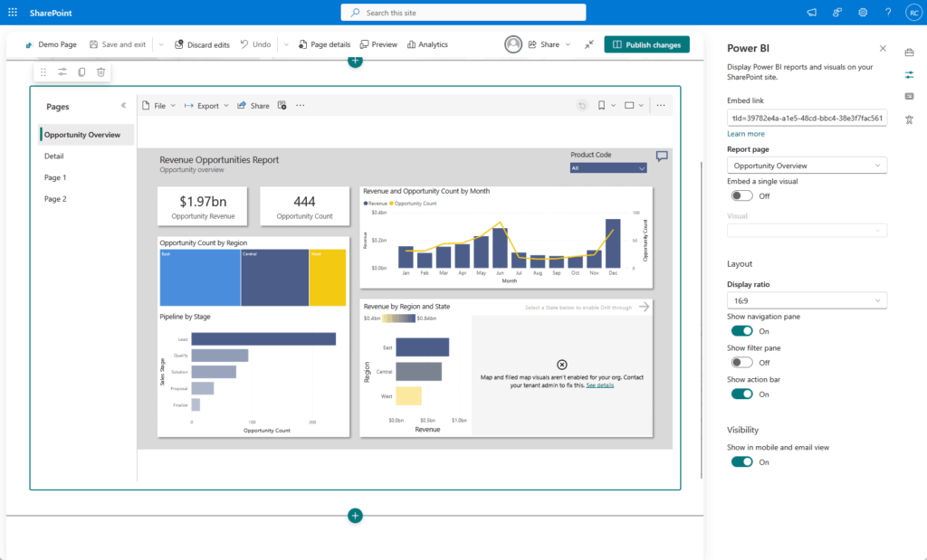The height and width of the screenshot is (560, 927).
Task: Click Discard edits
Action: click(x=202, y=44)
